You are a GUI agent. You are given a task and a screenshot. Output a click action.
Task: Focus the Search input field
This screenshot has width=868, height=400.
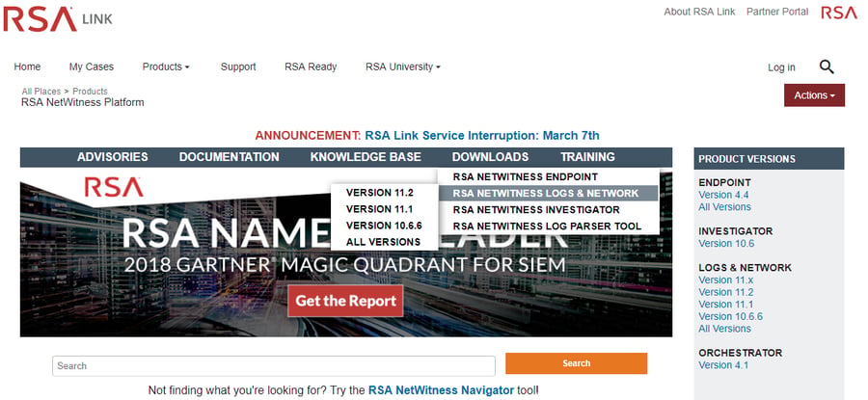274,365
